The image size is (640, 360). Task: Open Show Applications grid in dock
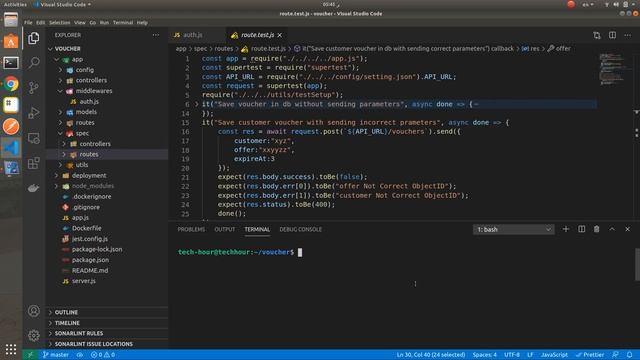click(x=11, y=349)
